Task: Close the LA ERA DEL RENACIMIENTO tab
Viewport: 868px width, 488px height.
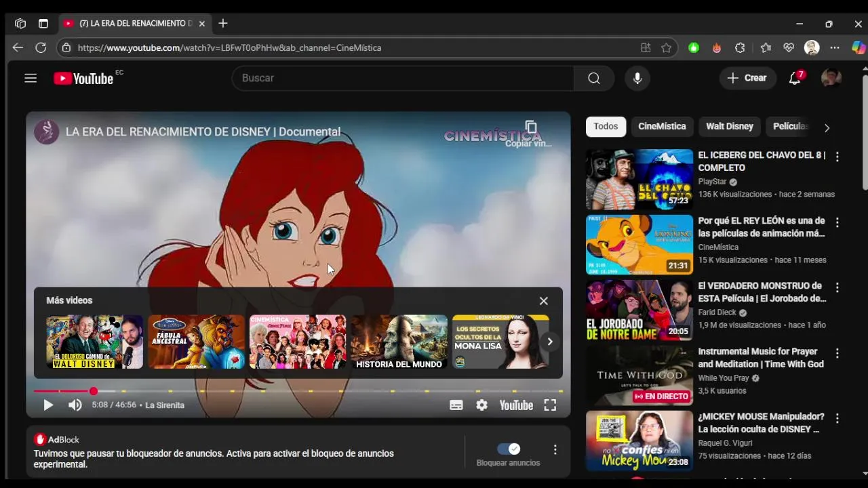Action: (201, 24)
